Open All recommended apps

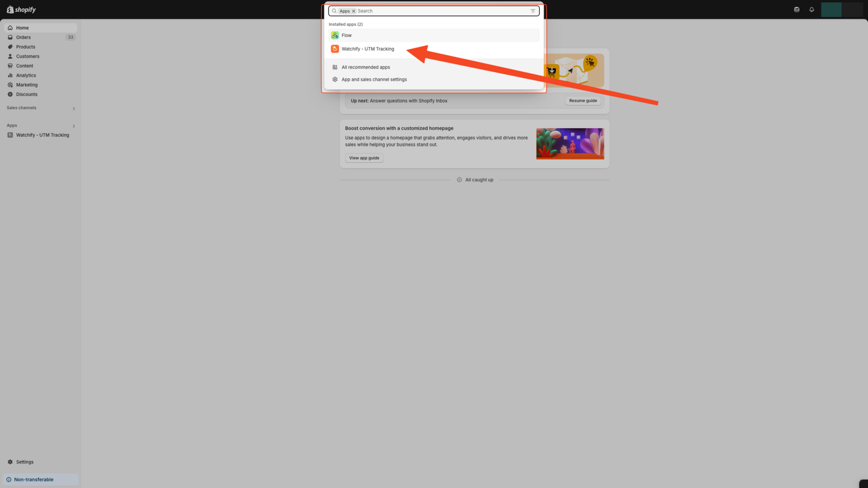pyautogui.click(x=366, y=67)
